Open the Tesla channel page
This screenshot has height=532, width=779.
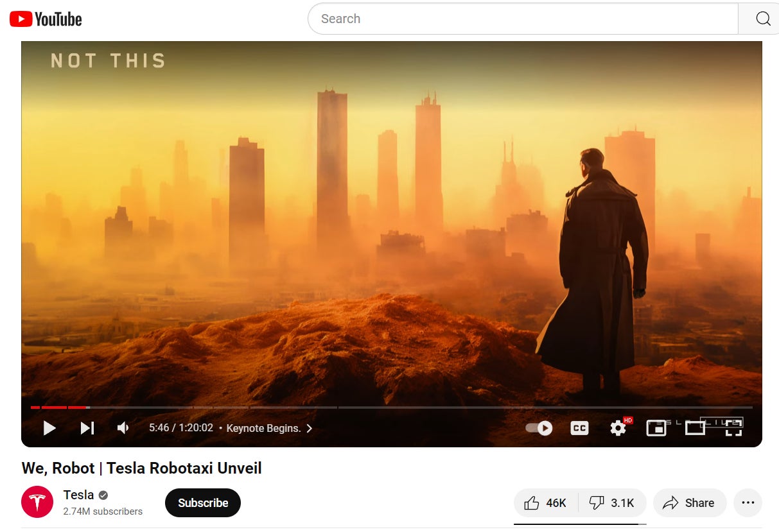click(78, 495)
